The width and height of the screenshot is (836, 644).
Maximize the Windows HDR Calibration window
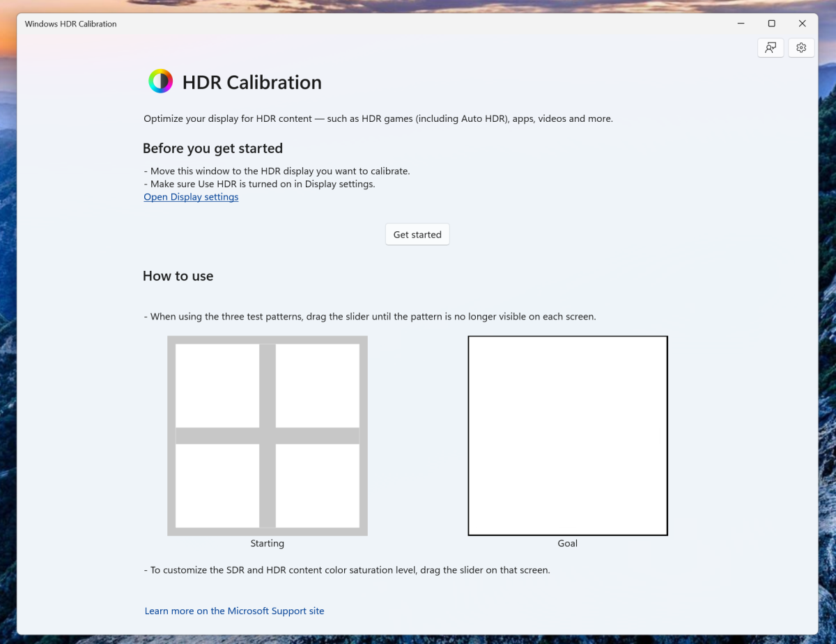(x=771, y=24)
